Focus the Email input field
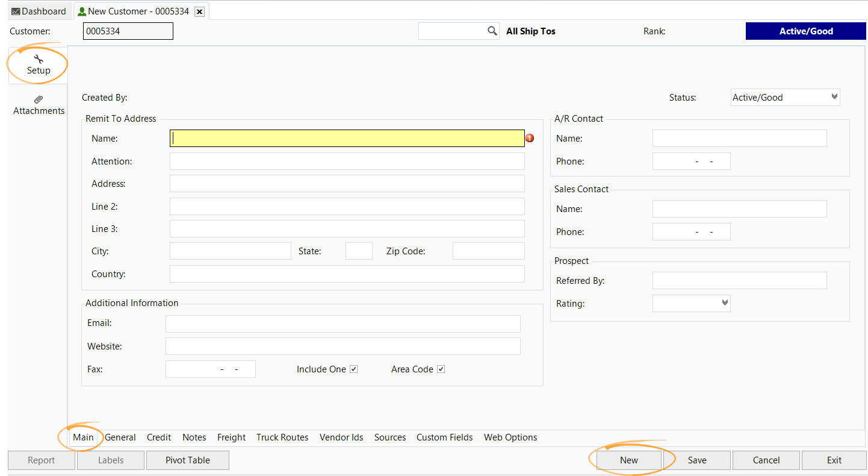Image resolution: width=868 pixels, height=476 pixels. tap(343, 324)
